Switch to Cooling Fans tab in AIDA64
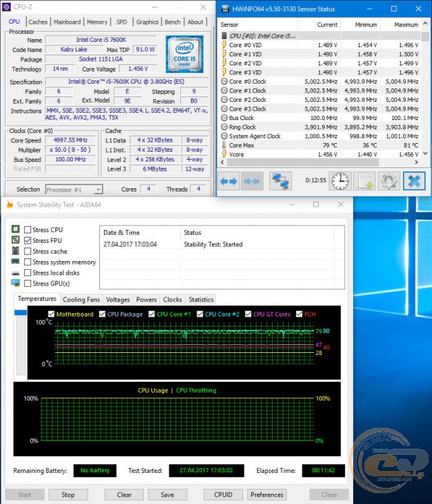 coord(82,300)
